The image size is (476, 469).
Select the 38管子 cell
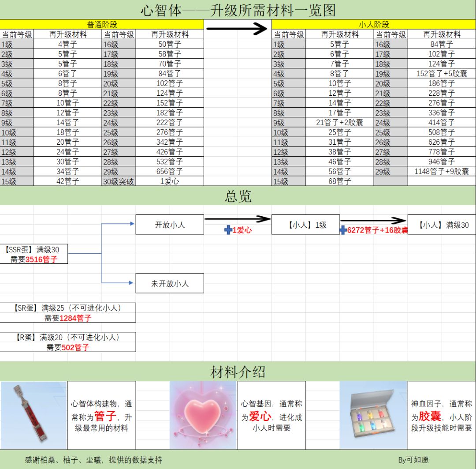click(340, 152)
